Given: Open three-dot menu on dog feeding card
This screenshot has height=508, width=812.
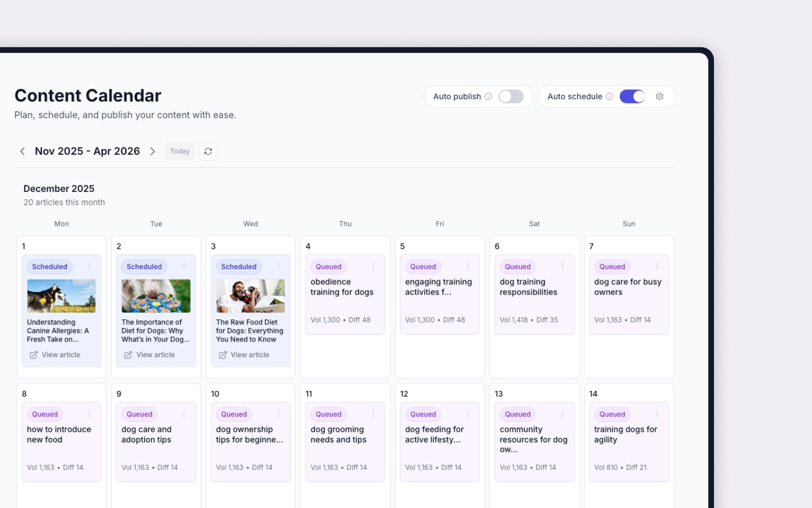Looking at the screenshot, I should pyautogui.click(x=467, y=414).
